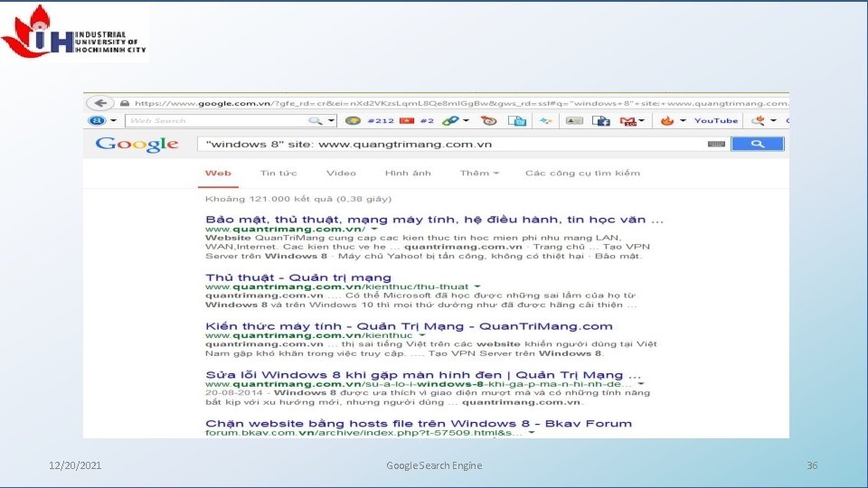Open the Gmail toolbar icon
The width and height of the screenshot is (868, 488).
pos(627,121)
